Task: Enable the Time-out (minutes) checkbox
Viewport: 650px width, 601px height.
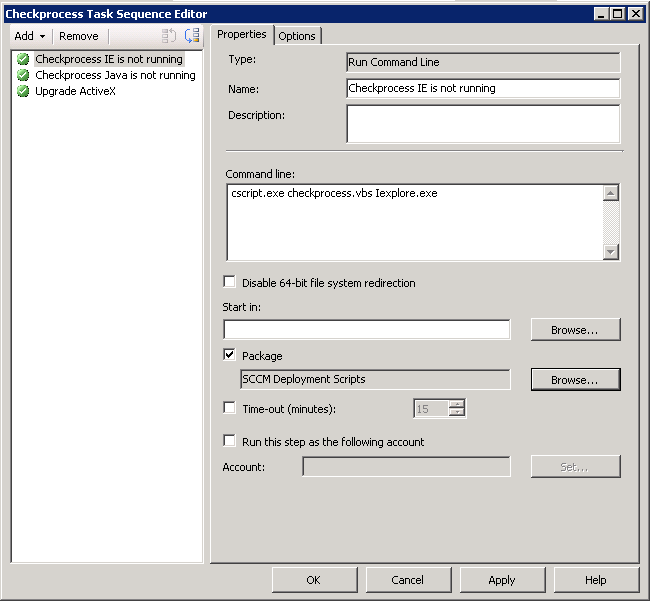Action: click(230, 408)
